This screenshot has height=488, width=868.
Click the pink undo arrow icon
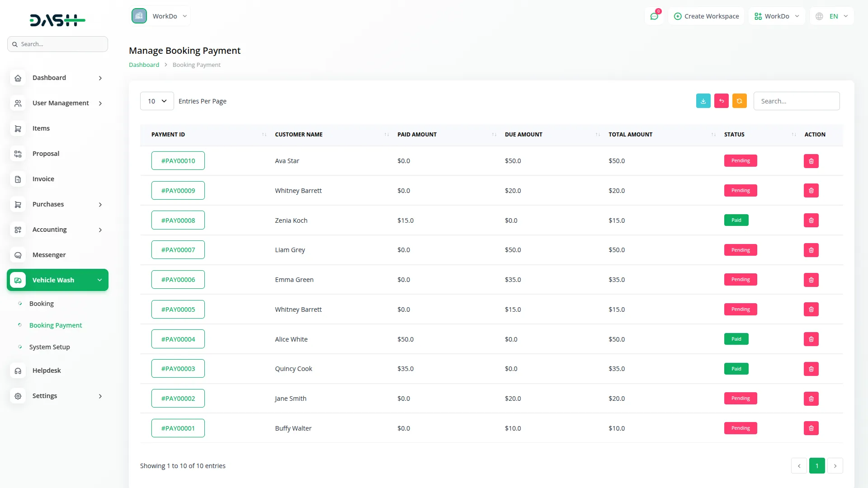point(721,101)
